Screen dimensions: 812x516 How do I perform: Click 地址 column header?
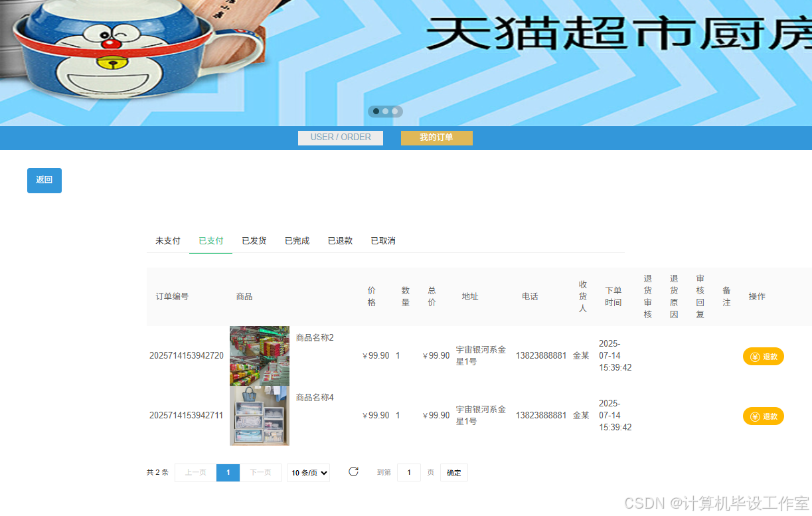coord(470,297)
